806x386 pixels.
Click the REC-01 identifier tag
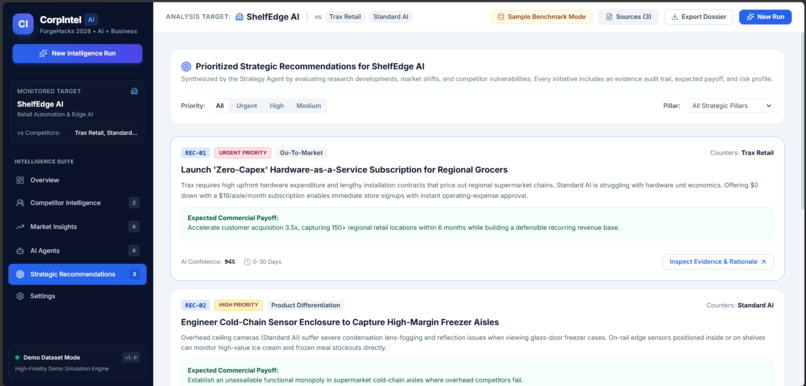point(195,153)
